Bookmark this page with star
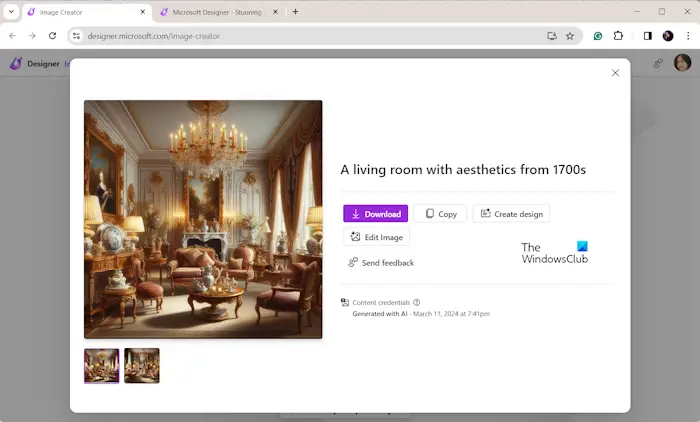The width and height of the screenshot is (700, 422). (x=570, y=36)
